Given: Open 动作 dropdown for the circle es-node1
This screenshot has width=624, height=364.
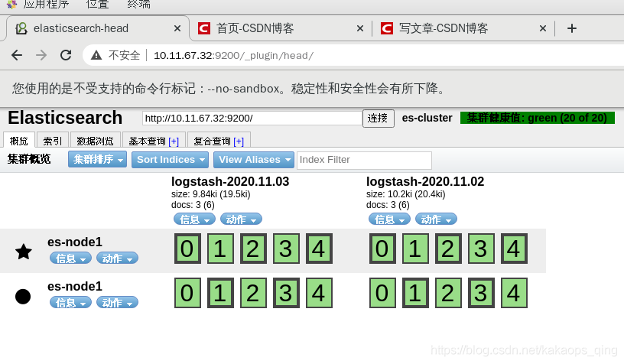Looking at the screenshot, I should pos(117,302).
